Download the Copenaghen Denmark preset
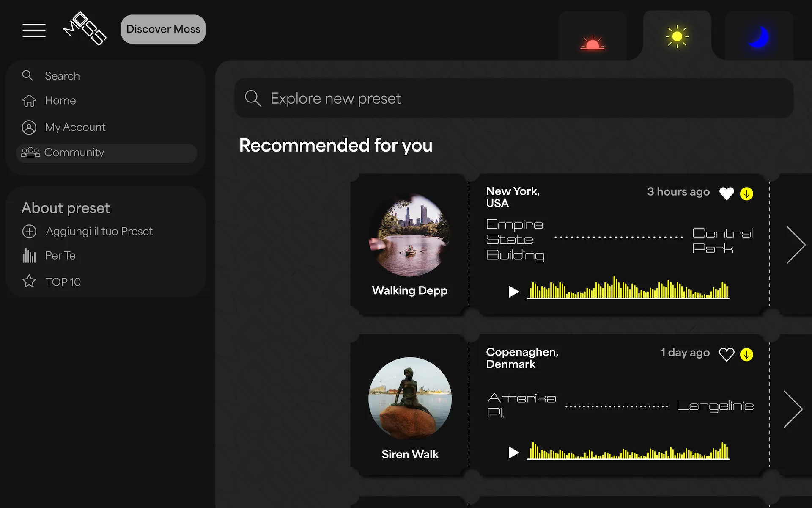This screenshot has width=812, height=508. (x=747, y=355)
